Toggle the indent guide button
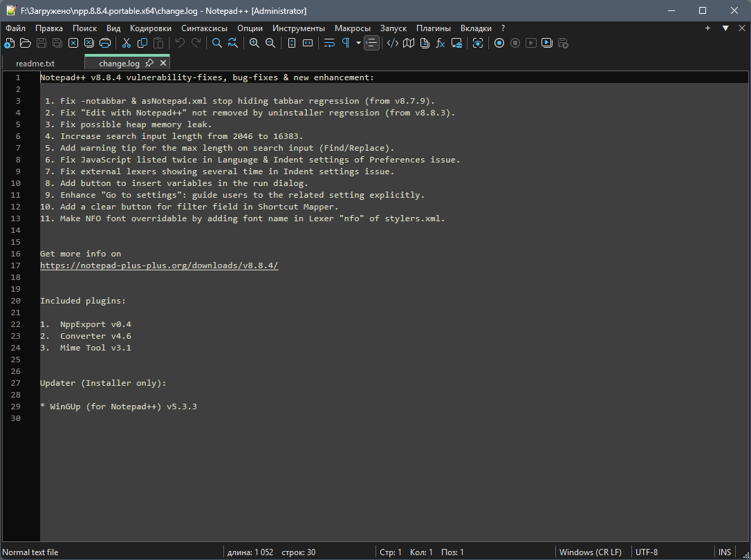This screenshot has height=560, width=751. click(x=371, y=43)
